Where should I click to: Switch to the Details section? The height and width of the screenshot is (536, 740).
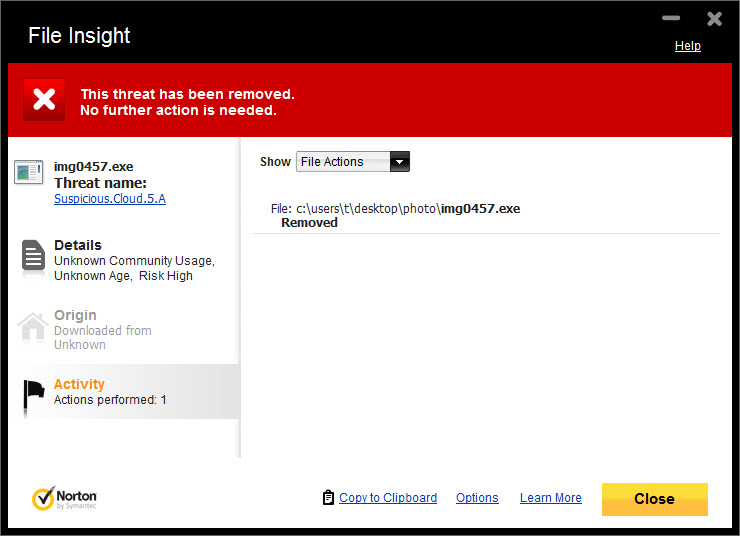124,260
